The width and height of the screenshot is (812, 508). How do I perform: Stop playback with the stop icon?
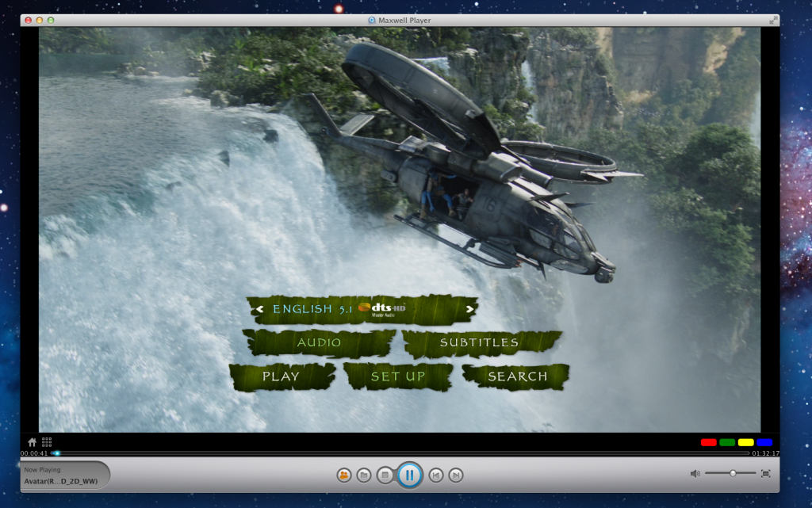pos(384,474)
